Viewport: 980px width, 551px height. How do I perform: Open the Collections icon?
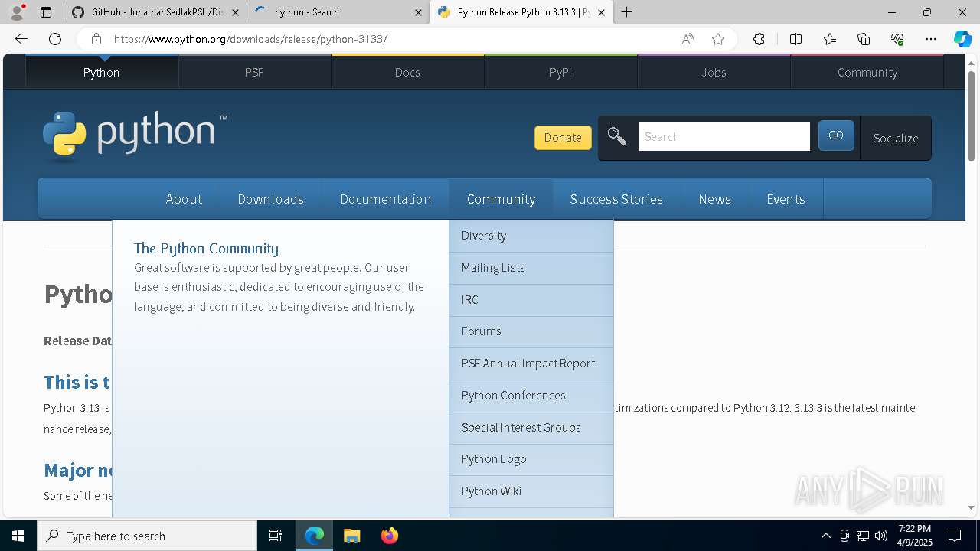click(864, 39)
